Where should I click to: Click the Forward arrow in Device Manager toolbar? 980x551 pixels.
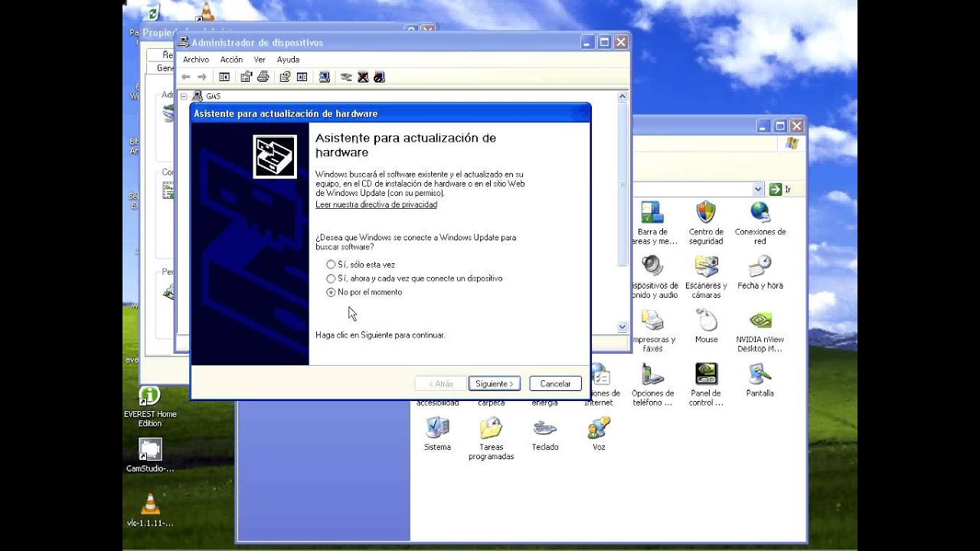(x=202, y=77)
